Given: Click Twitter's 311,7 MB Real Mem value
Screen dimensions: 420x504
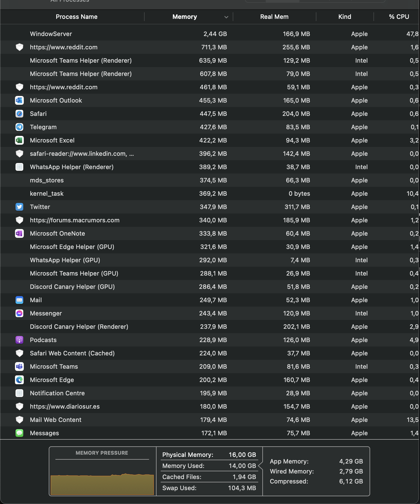Looking at the screenshot, I should tap(297, 207).
